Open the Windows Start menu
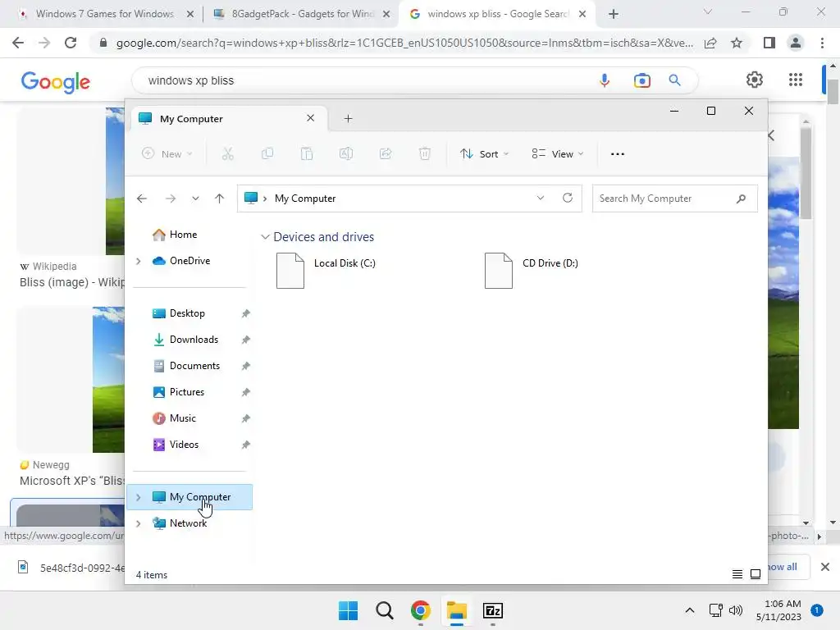The width and height of the screenshot is (840, 630). click(x=348, y=610)
